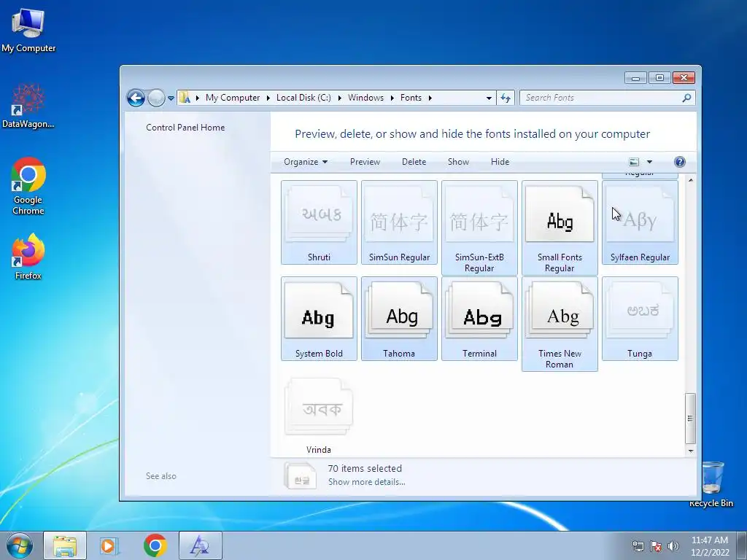Expand arrow after Fonts breadcrumb
Screen dimensions: 747x560
(x=430, y=98)
